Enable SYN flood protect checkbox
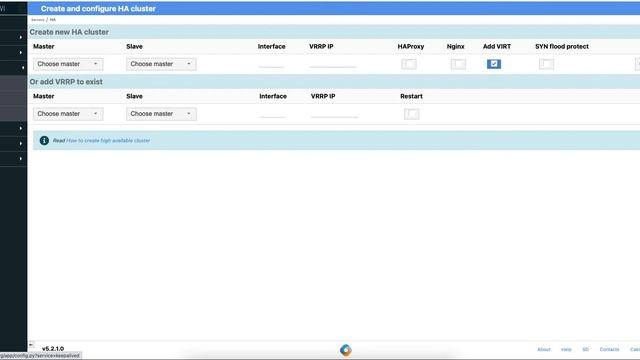640x360 pixels. pyautogui.click(x=546, y=64)
